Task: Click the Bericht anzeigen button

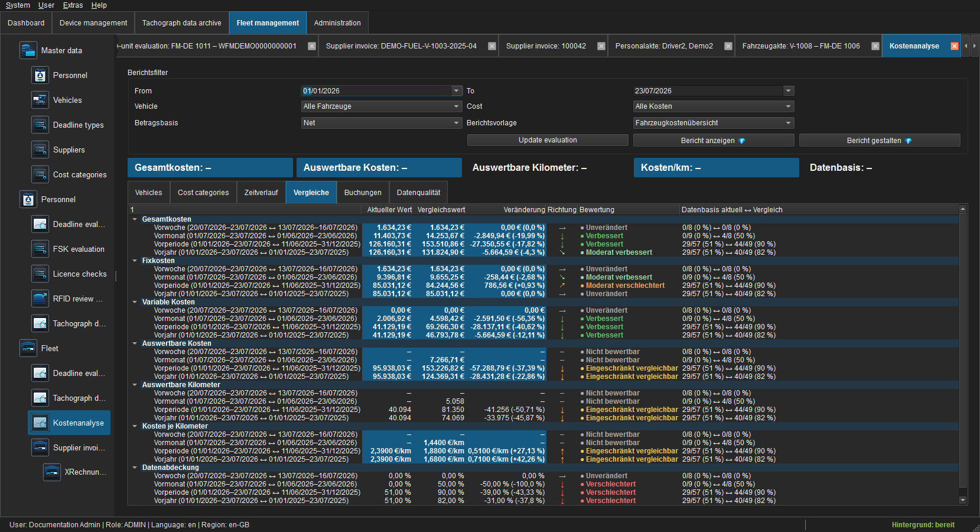Action: [x=714, y=140]
